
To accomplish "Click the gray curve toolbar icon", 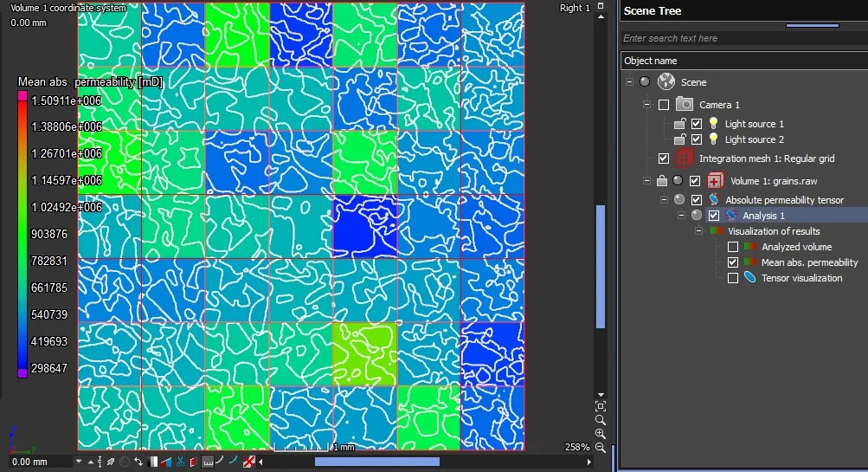I will (x=220, y=461).
